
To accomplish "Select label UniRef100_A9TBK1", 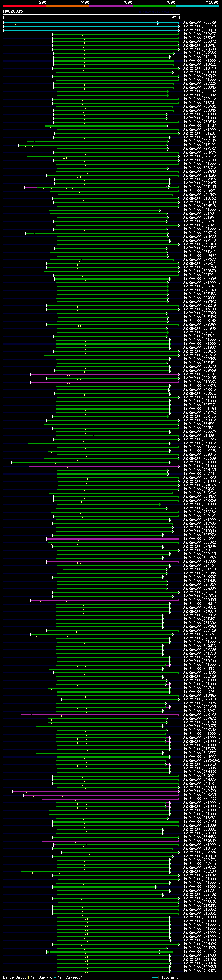I will (x=199, y=336).
